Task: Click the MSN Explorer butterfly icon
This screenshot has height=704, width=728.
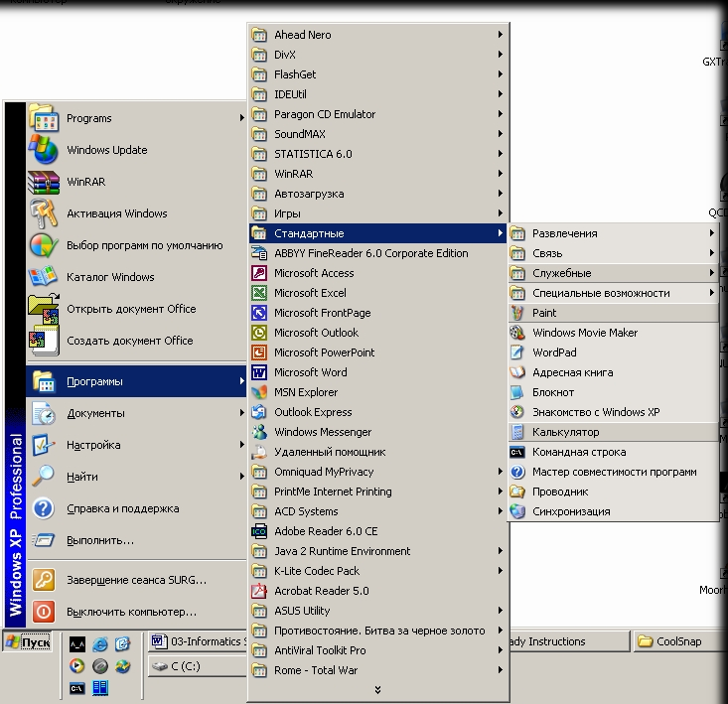Action: (259, 392)
